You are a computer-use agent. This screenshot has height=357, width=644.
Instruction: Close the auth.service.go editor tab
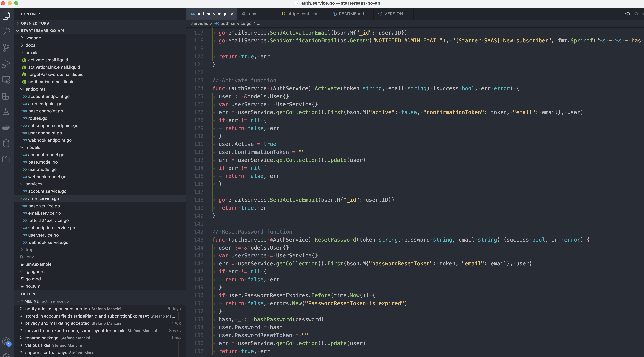coord(232,14)
